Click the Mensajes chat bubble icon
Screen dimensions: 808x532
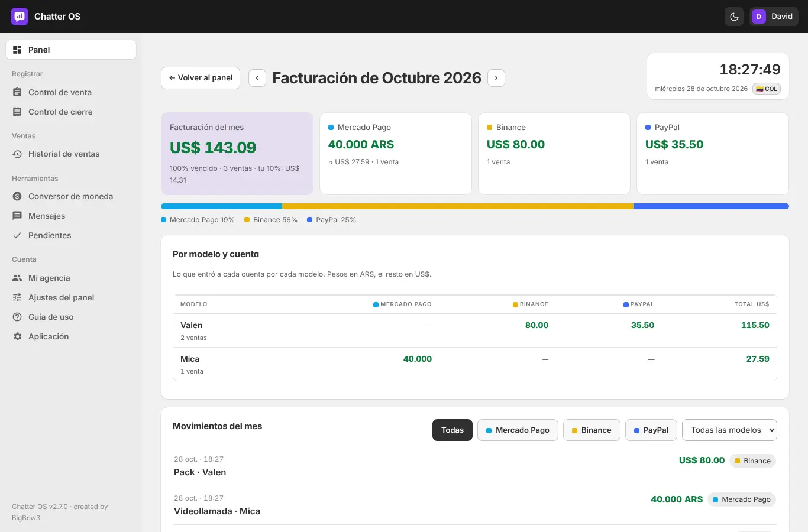coord(17,216)
